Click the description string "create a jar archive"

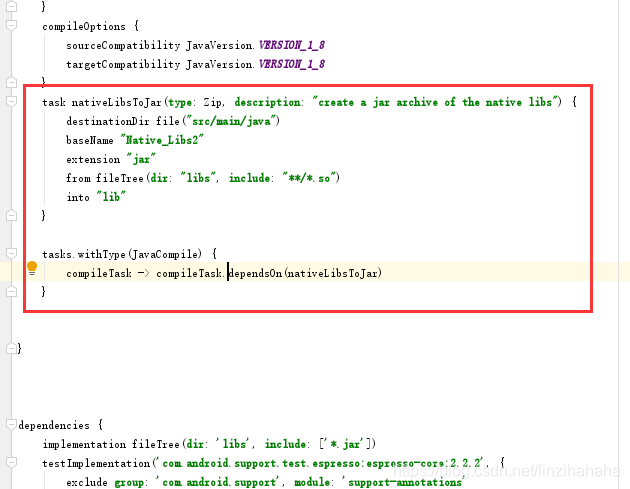tap(435, 102)
